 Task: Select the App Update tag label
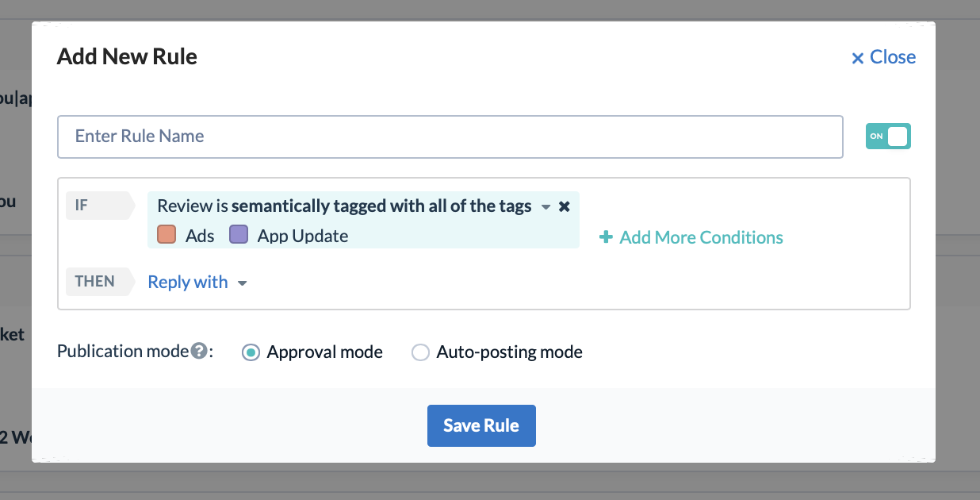pyautogui.click(x=303, y=236)
